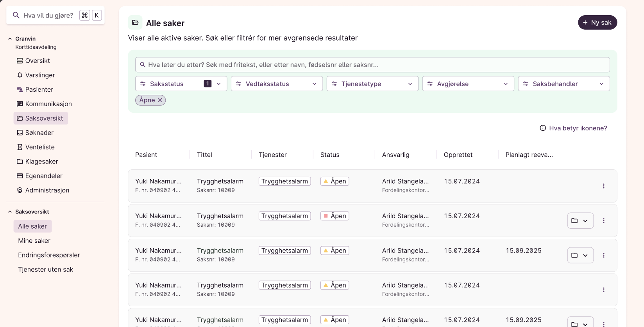
Task: Open the three-dot menu of the first case row
Action: [603, 186]
